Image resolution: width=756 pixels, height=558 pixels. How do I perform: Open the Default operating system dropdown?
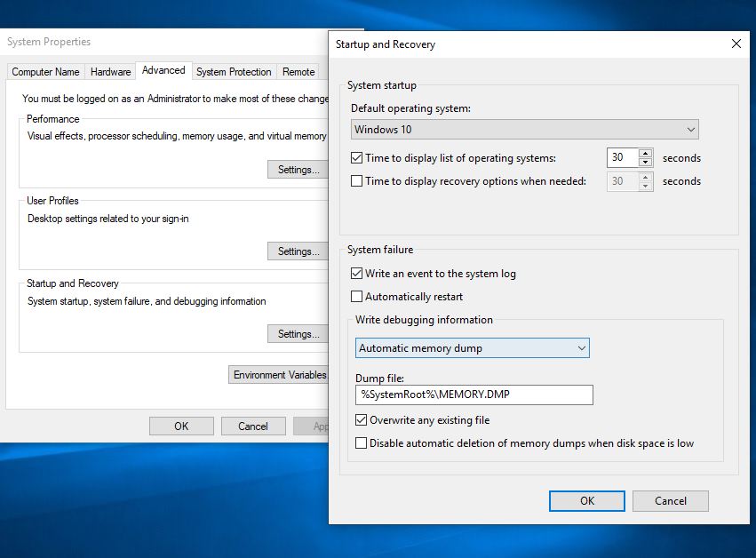tap(524, 130)
